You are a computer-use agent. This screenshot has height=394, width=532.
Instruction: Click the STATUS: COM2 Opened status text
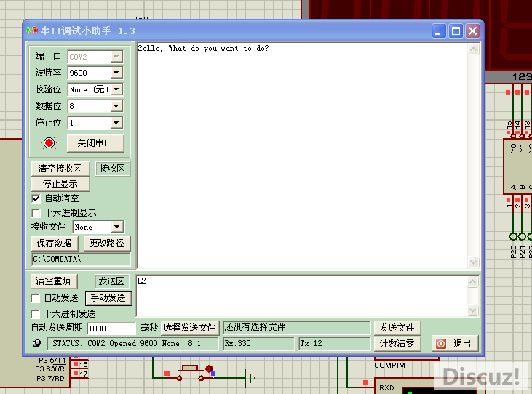click(127, 344)
